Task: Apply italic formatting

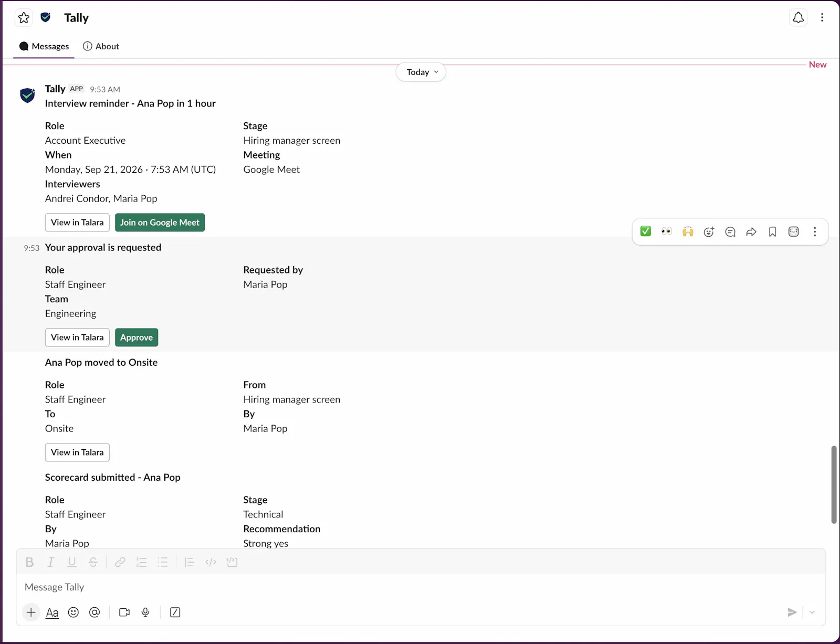Action: coord(50,562)
